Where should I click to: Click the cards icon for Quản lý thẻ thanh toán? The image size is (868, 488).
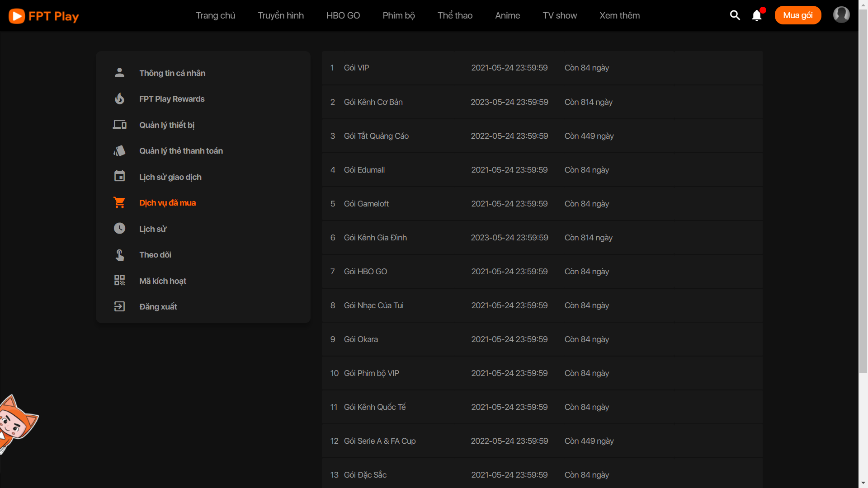(119, 151)
